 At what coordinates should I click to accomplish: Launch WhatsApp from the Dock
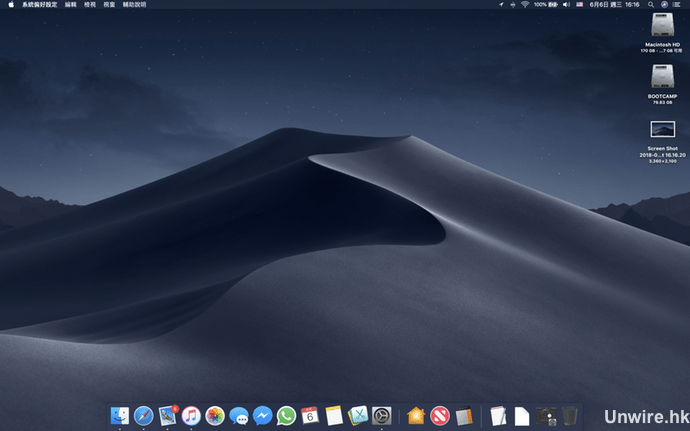[286, 416]
